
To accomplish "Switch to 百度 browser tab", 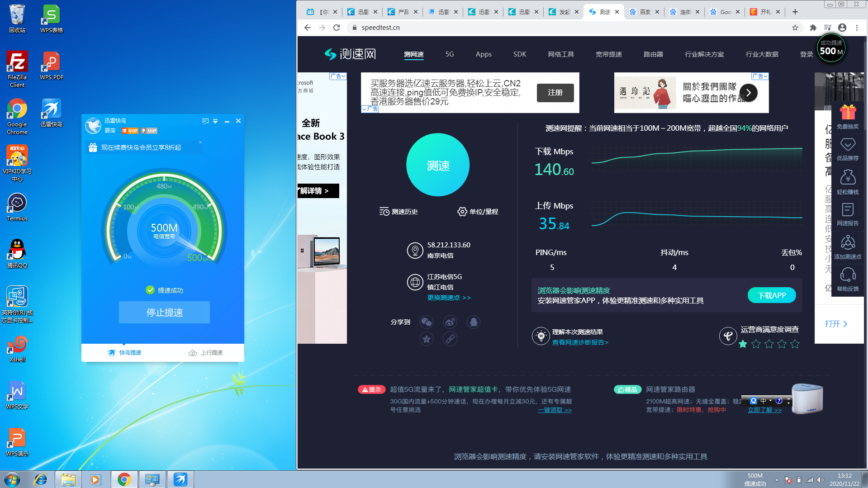I will 645,12.
